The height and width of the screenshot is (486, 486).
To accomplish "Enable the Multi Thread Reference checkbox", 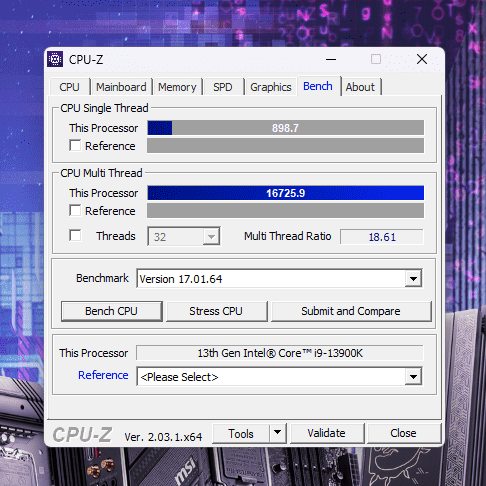I will (75, 211).
